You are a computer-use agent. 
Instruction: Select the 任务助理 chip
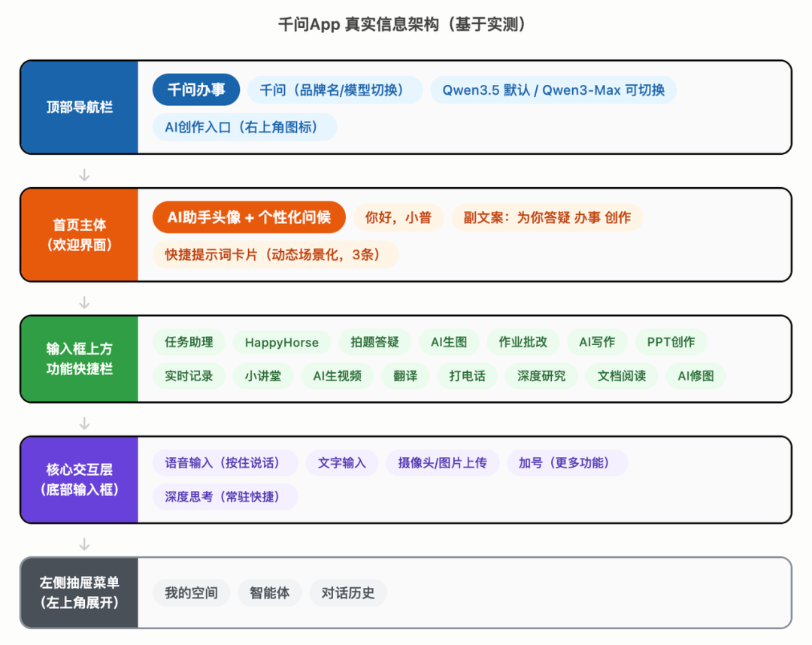point(189,342)
